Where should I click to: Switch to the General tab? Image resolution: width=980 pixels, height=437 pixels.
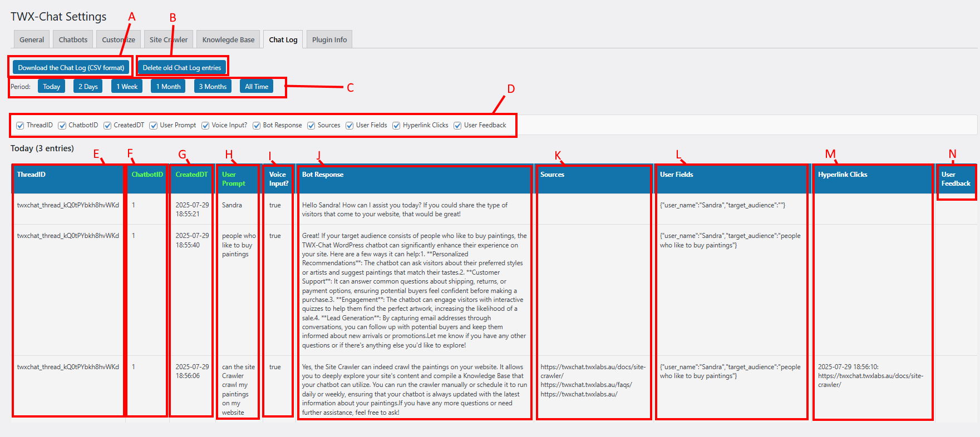[x=32, y=39]
